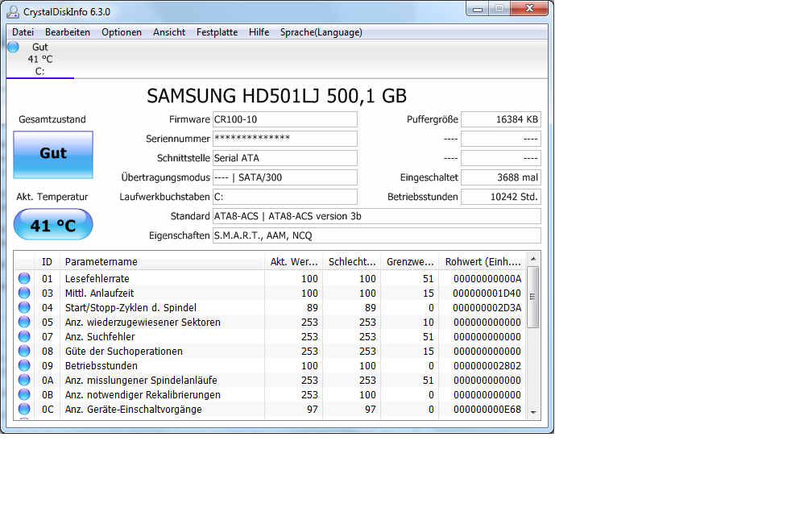
Task: Click status orb of Start/Stopp-Zyklen d. Spindel row
Action: [24, 307]
